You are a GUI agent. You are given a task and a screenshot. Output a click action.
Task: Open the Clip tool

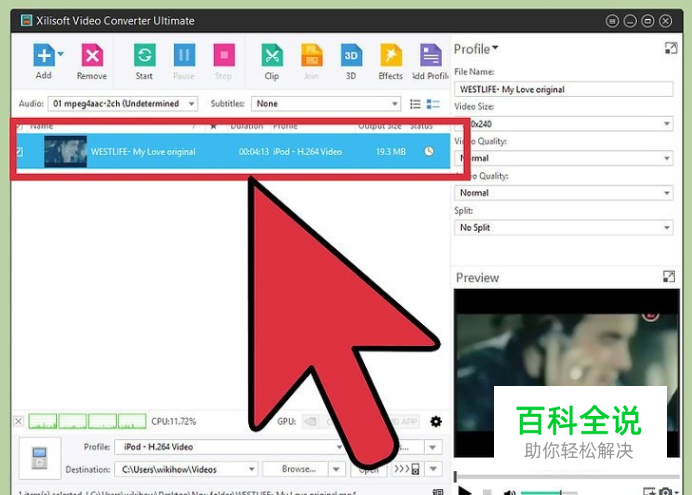272,56
